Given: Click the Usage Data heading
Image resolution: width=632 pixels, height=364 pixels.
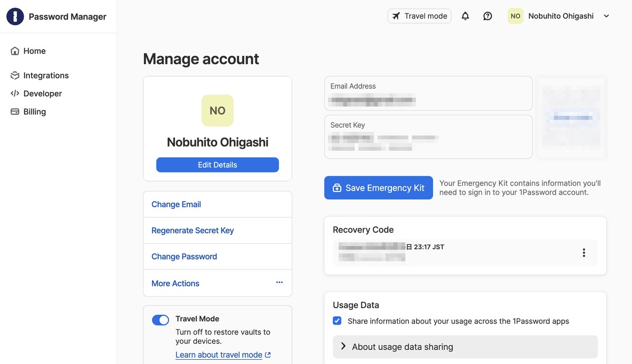Looking at the screenshot, I should tap(356, 305).
